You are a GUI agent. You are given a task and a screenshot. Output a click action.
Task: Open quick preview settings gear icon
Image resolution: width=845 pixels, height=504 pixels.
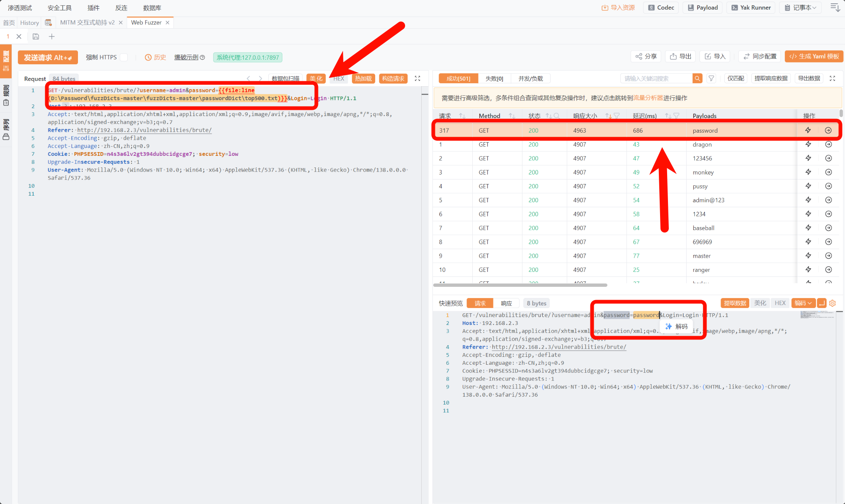[833, 303]
